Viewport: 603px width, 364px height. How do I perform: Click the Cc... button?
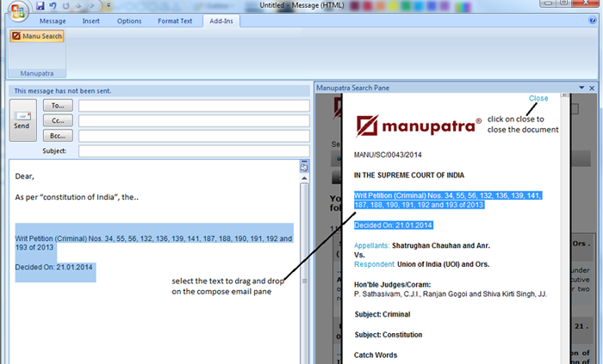58,120
